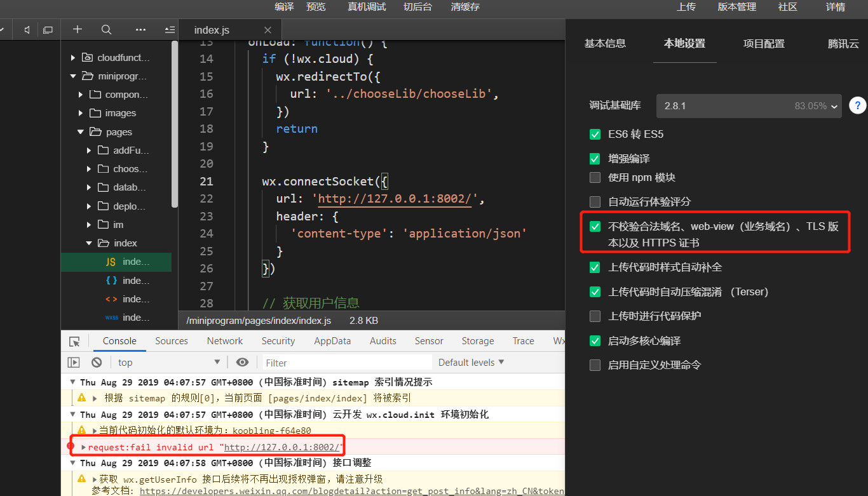This screenshot has height=496, width=868.
Task: Toggle 上传代码时样式自动补全 checkbox
Action: point(595,267)
